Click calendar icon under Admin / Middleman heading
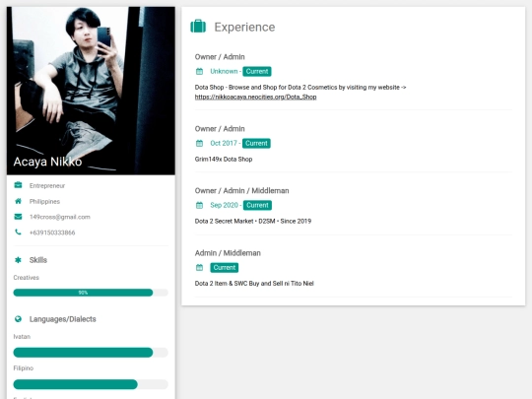Screen dimensions: 532x399 (199, 268)
